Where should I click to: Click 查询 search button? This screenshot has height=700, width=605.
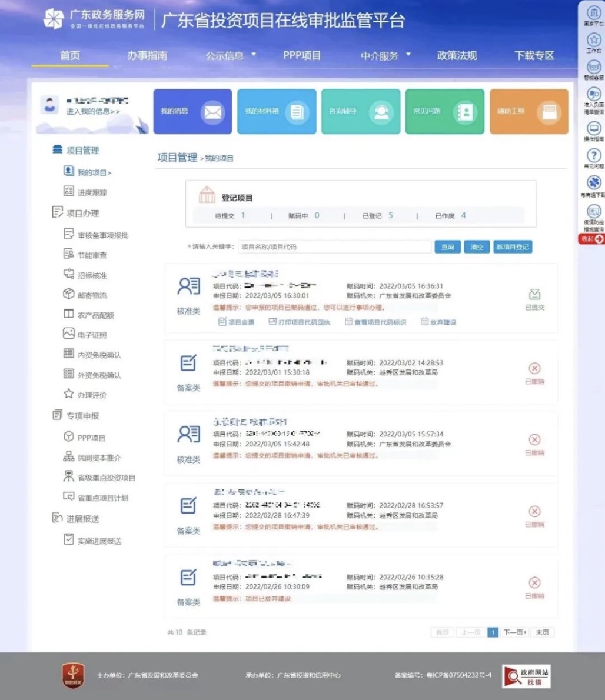click(x=447, y=247)
